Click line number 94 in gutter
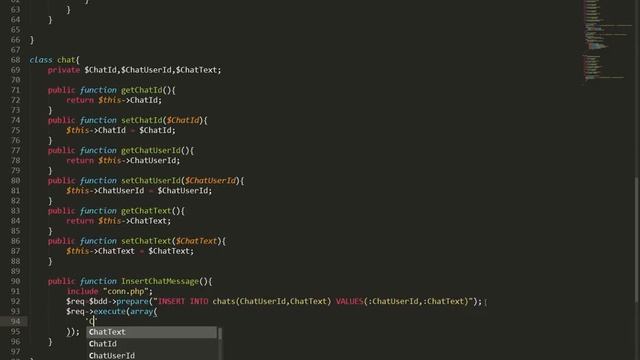 (15, 321)
